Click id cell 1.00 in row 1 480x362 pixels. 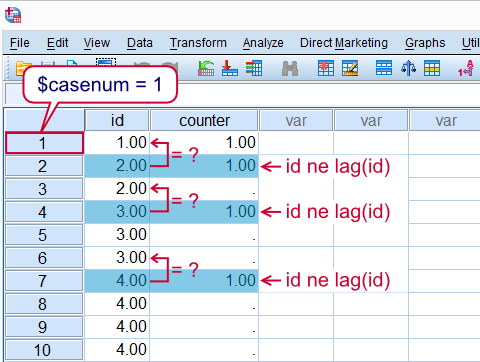pos(117,143)
